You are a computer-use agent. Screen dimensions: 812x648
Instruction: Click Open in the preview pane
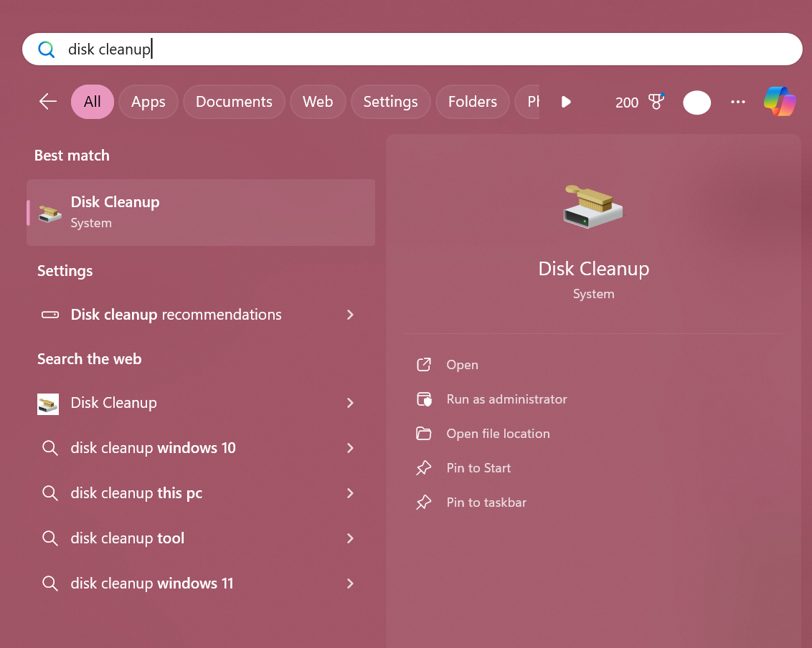coord(463,365)
